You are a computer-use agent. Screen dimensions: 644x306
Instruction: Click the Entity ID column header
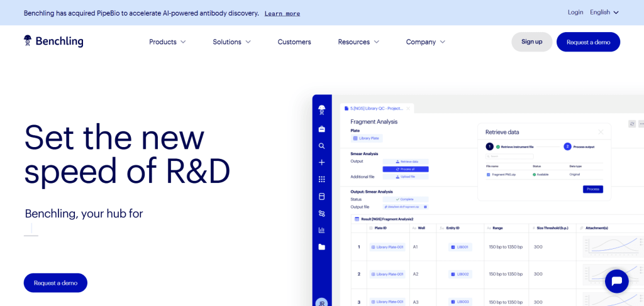pos(460,228)
